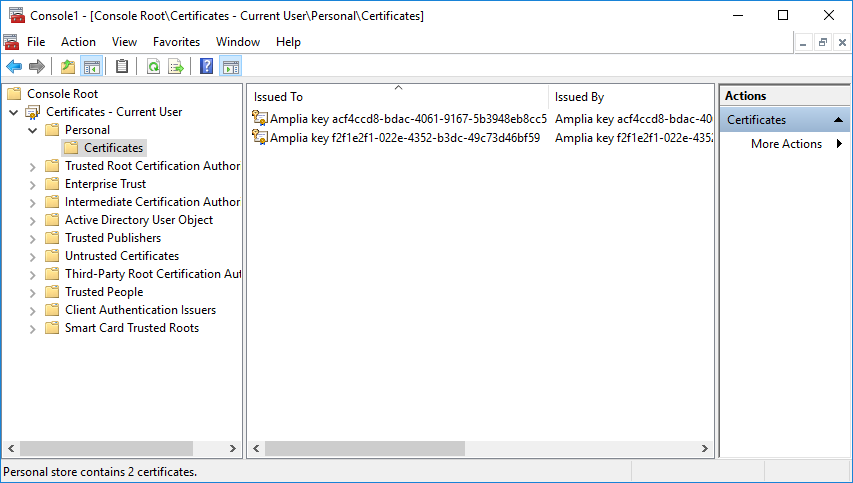Click certificate icon of Amplia key acf4ccd8 row
The image size is (853, 483).
click(x=260, y=118)
